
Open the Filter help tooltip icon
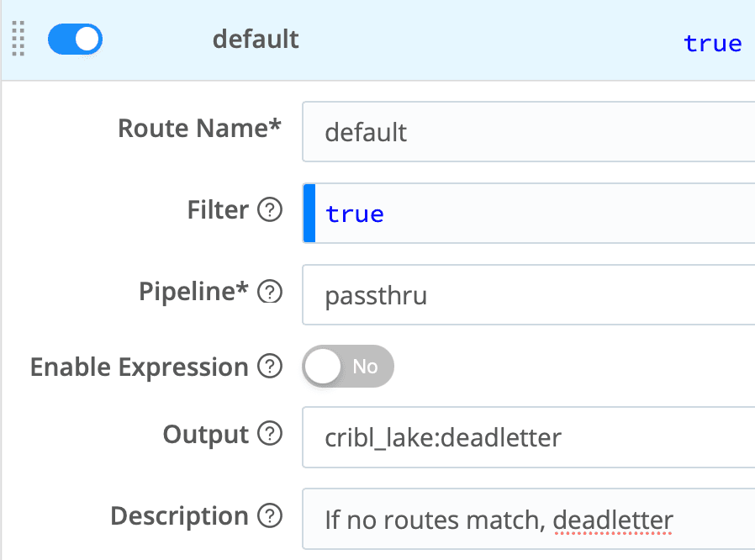tap(269, 211)
